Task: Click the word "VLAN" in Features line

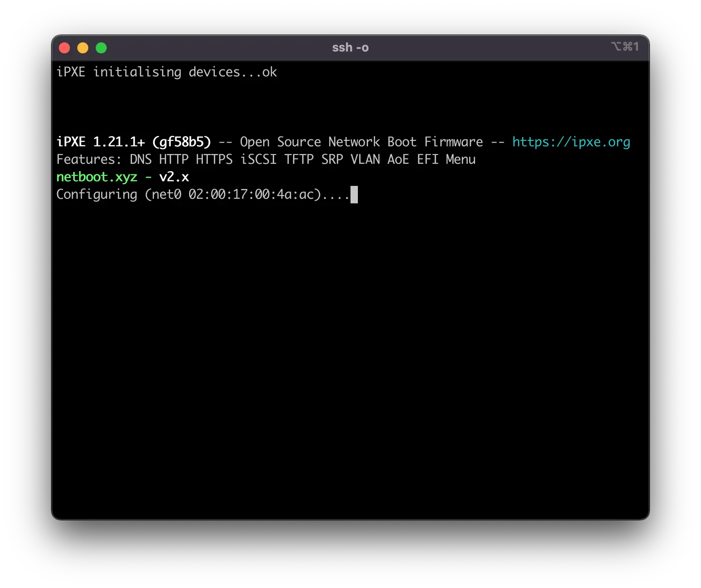Action: [x=365, y=160]
